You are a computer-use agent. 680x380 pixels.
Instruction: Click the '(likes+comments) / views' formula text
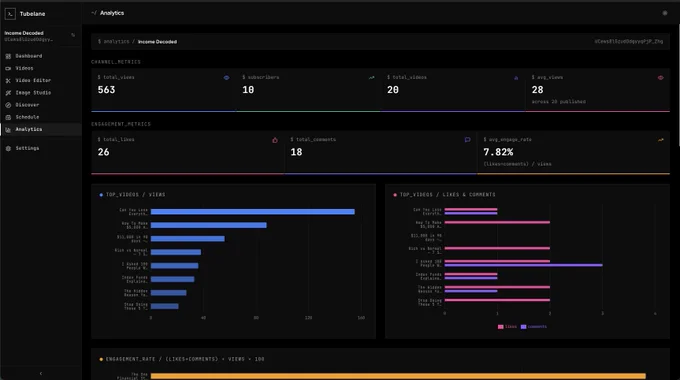pos(517,164)
